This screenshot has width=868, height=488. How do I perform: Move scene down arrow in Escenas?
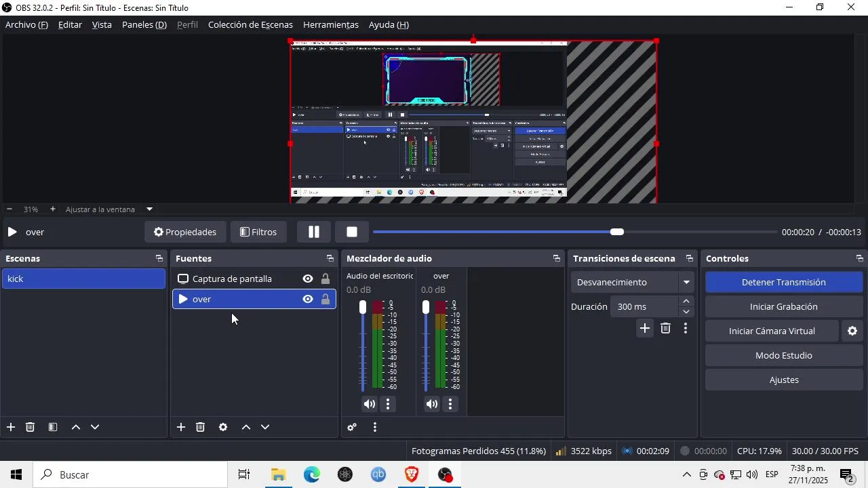[95, 427]
